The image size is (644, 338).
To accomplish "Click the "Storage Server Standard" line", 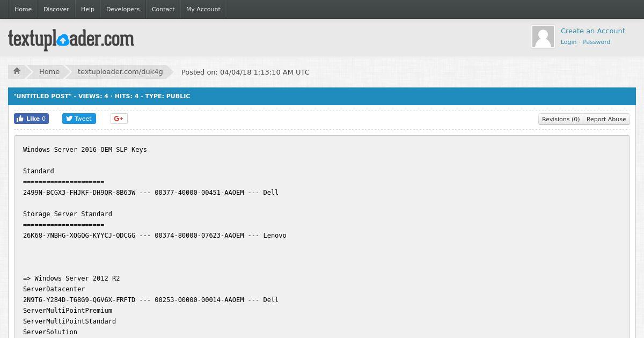I will coord(68,214).
